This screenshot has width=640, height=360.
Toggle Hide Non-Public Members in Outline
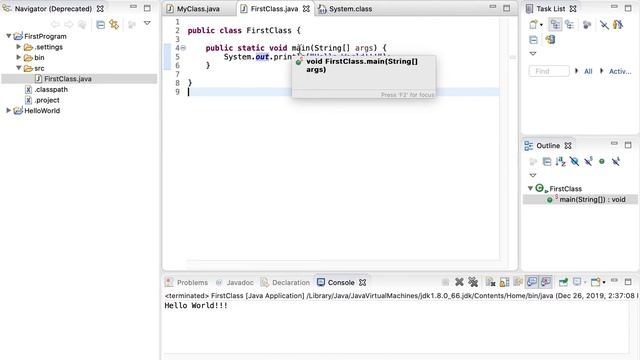[602, 162]
